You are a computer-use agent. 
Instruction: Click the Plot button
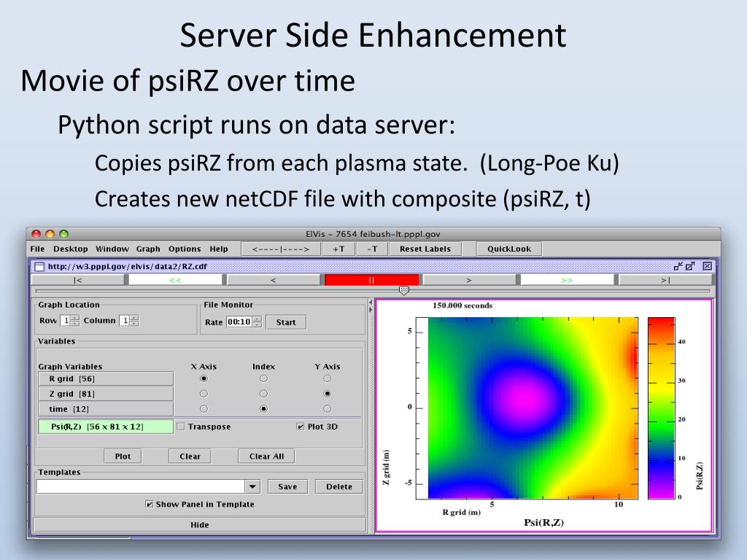123,456
